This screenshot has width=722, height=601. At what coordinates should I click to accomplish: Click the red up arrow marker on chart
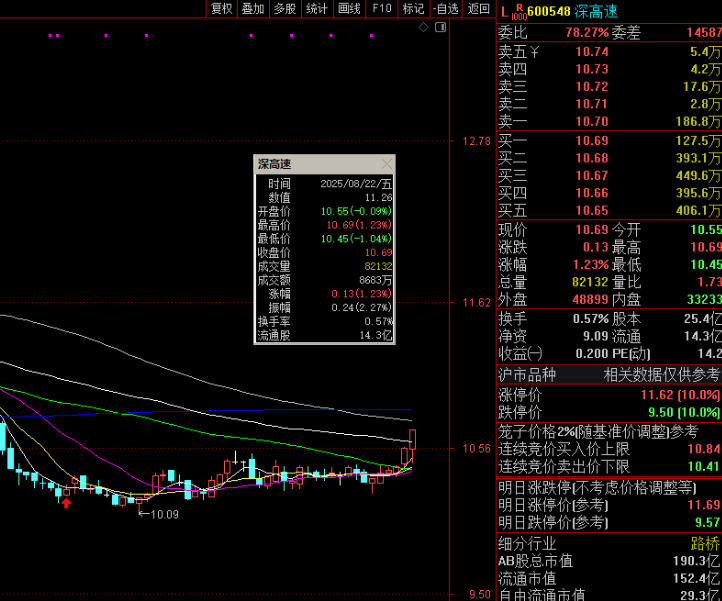pos(66,503)
